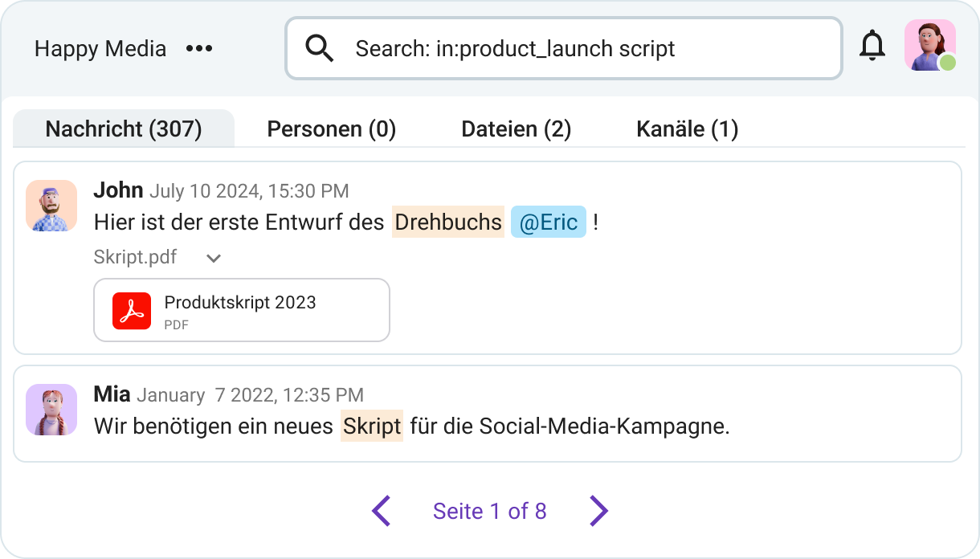Select the Personen tab
The width and height of the screenshot is (980, 559).
pyautogui.click(x=331, y=129)
